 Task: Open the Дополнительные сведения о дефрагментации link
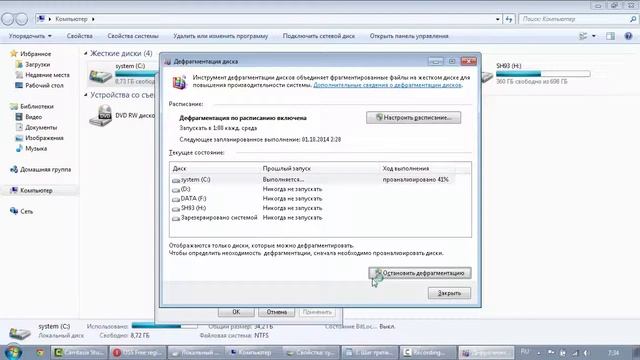[387, 85]
